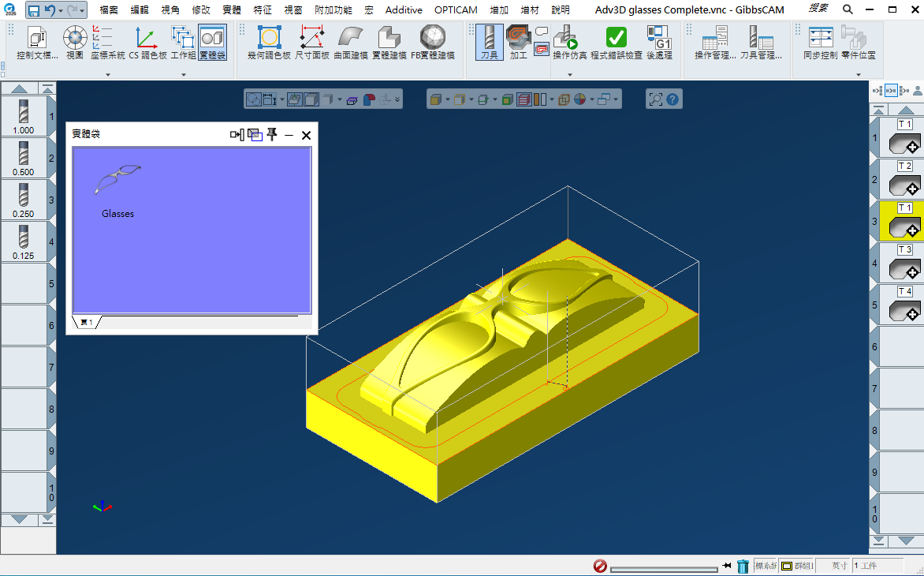Expand dropdown under 操作仿真 toolbar group
924x576 pixels.
[x=570, y=75]
